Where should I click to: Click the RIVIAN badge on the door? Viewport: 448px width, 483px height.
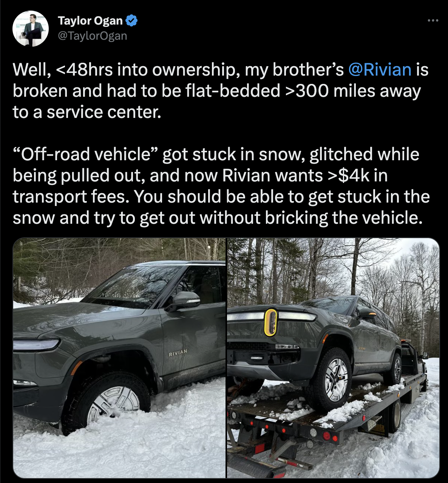pos(178,353)
